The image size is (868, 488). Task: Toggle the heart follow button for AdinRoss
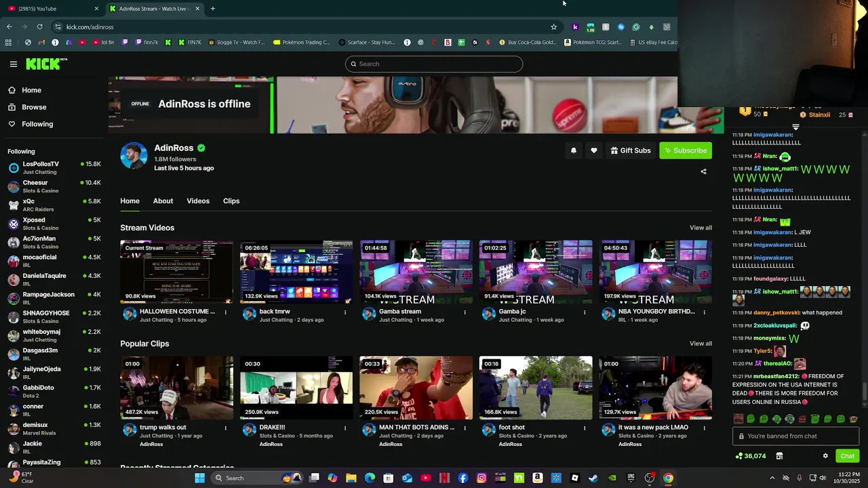coord(594,150)
